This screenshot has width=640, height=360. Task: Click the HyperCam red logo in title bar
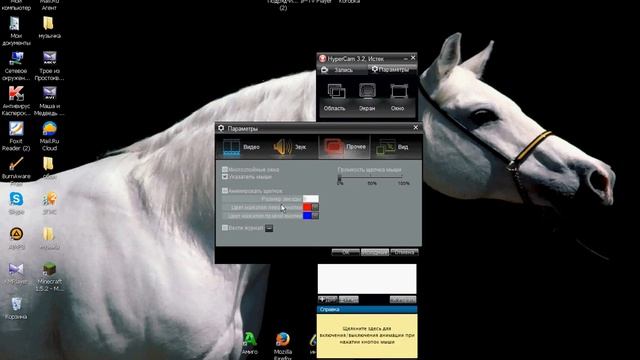[322, 58]
